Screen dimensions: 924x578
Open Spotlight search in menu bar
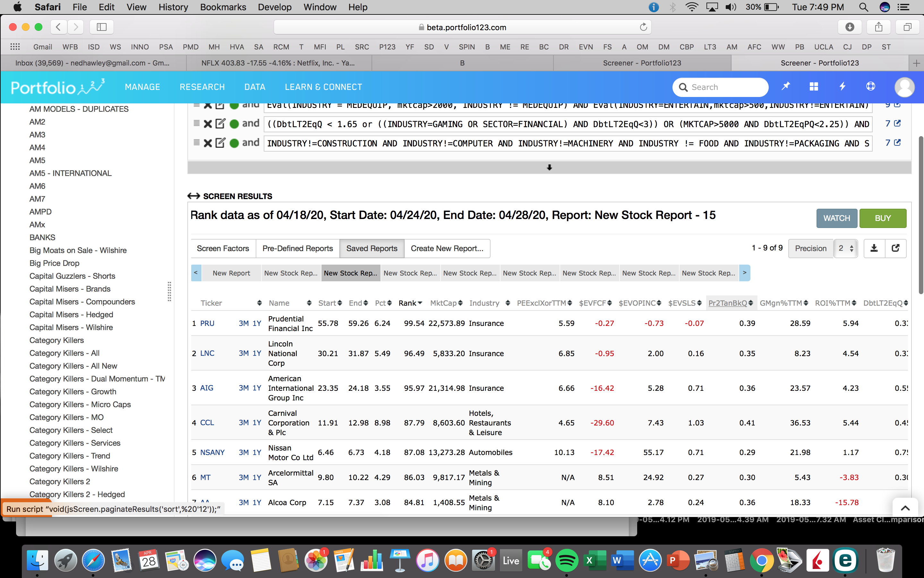[863, 7]
